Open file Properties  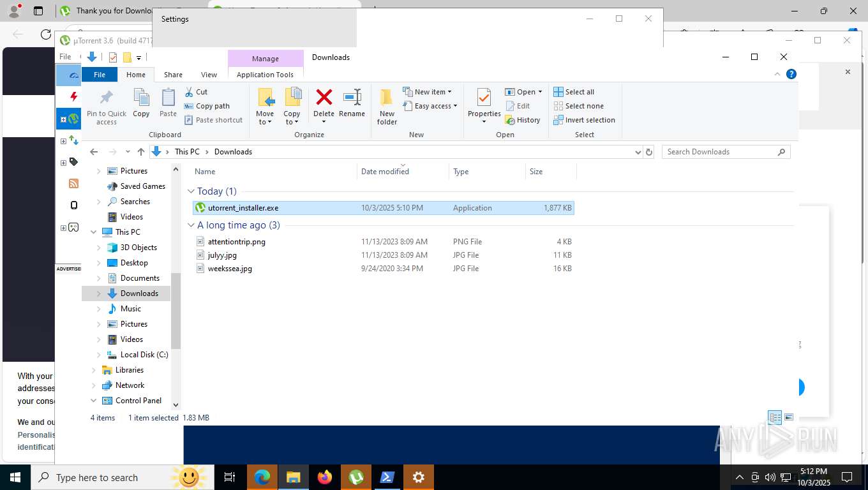[x=484, y=107]
